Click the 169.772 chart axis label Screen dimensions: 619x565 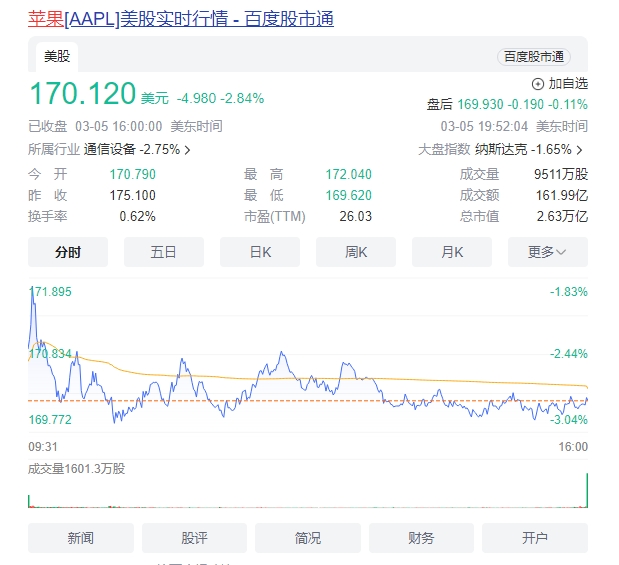(x=50, y=420)
